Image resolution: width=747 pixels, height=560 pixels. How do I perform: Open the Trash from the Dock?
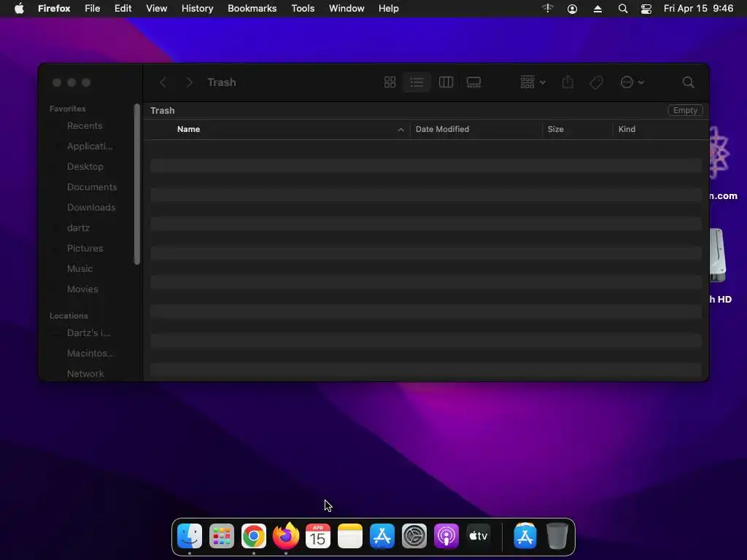click(557, 536)
